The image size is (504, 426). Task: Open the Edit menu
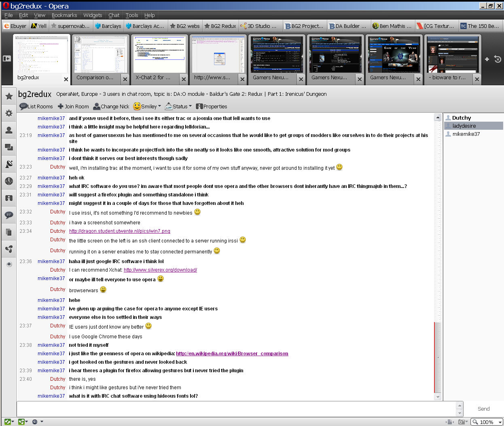(23, 15)
